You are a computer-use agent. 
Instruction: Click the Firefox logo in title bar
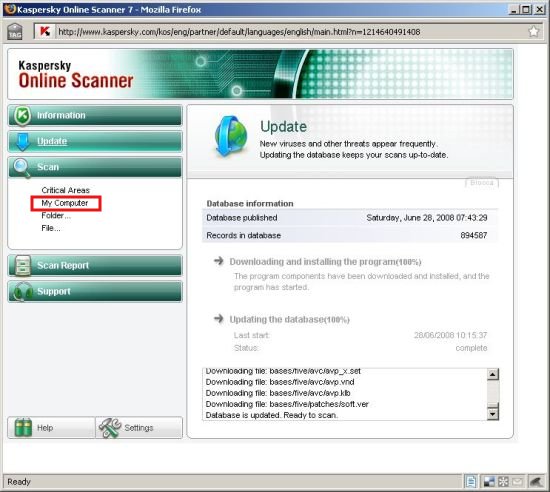click(10, 9)
